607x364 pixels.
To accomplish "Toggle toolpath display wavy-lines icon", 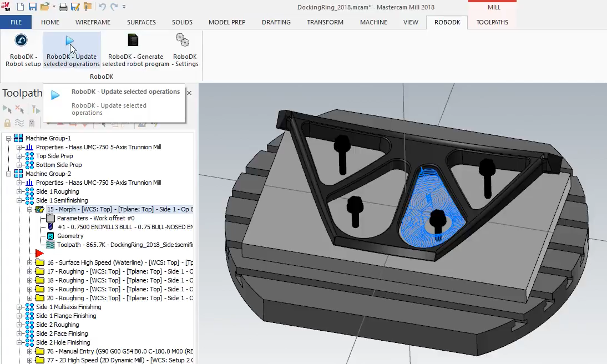I will 19,123.
